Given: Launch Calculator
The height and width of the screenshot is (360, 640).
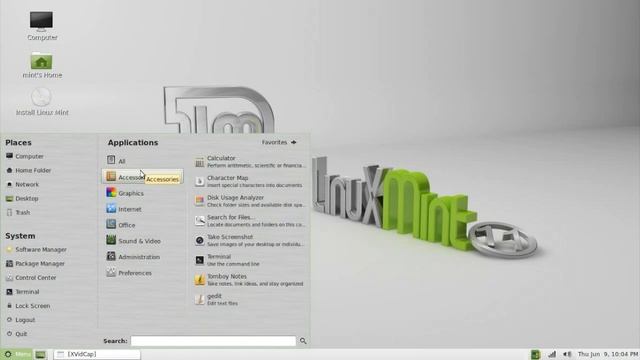Looking at the screenshot, I should click(250, 162).
